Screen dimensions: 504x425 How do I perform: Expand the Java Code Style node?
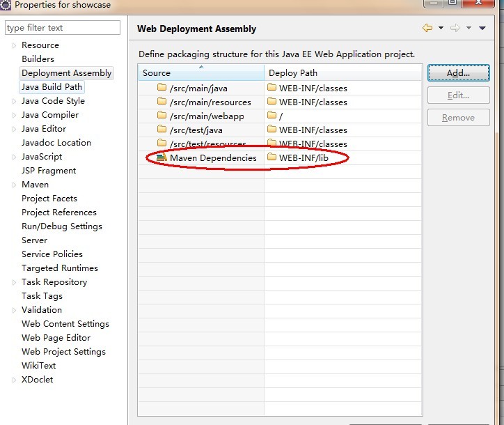[14, 101]
